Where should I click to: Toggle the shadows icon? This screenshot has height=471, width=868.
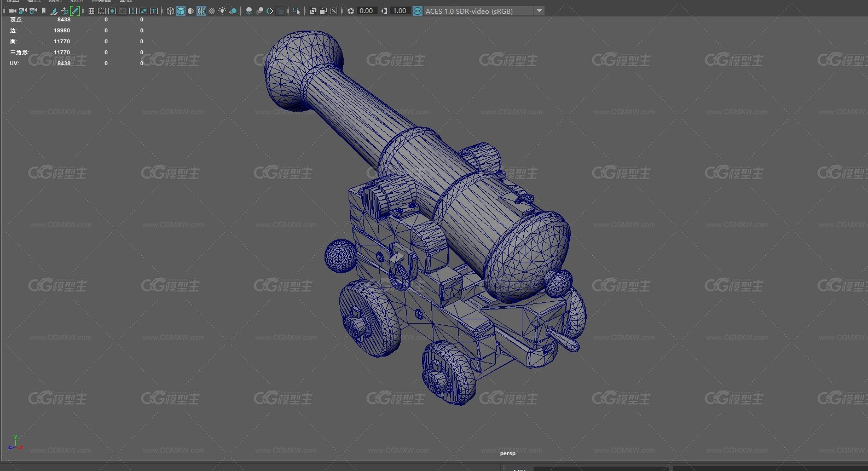(x=233, y=11)
